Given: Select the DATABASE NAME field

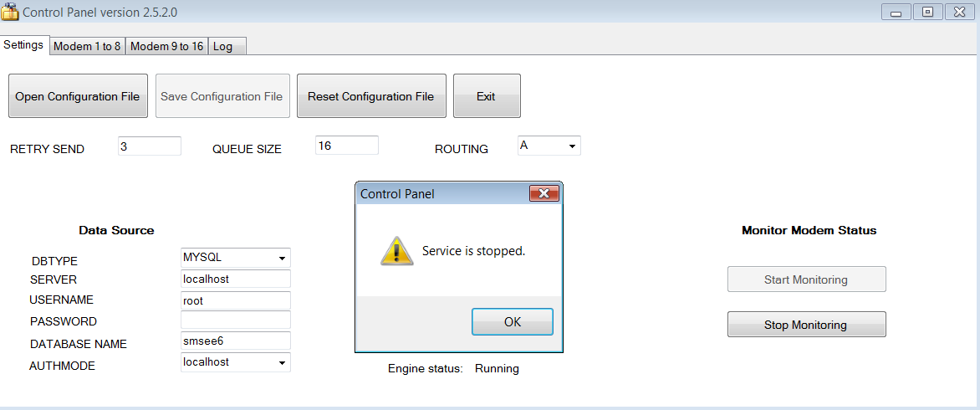Looking at the screenshot, I should click(x=235, y=341).
